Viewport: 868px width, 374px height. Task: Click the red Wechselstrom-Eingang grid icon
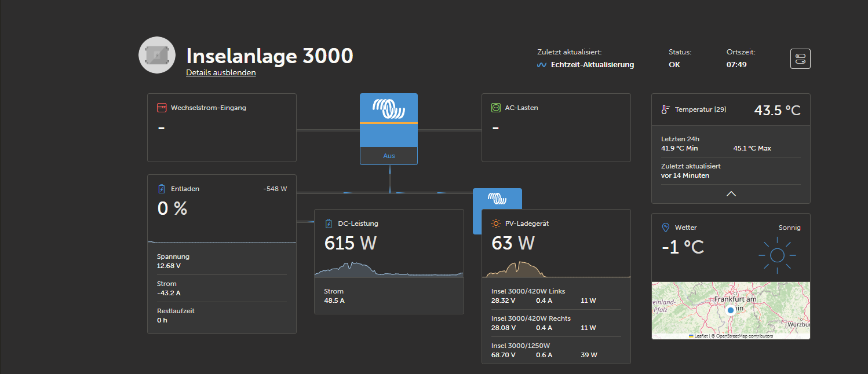[x=162, y=108]
